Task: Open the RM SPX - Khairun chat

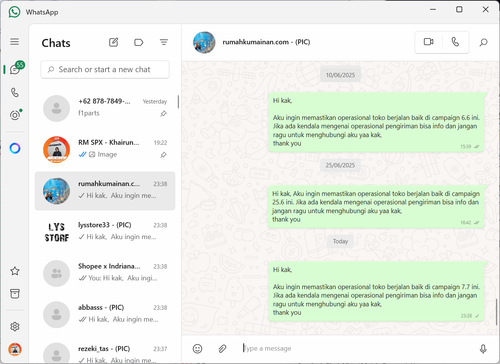Action: (105, 149)
